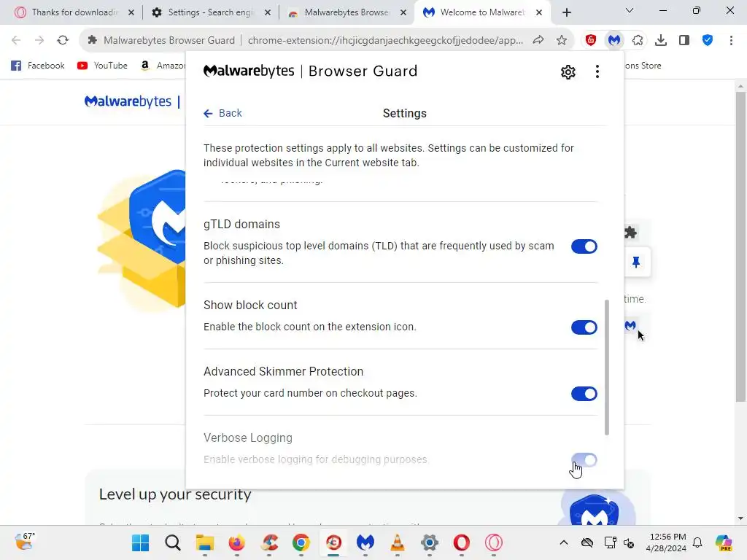Open the YouTube bookmark

pyautogui.click(x=102, y=66)
